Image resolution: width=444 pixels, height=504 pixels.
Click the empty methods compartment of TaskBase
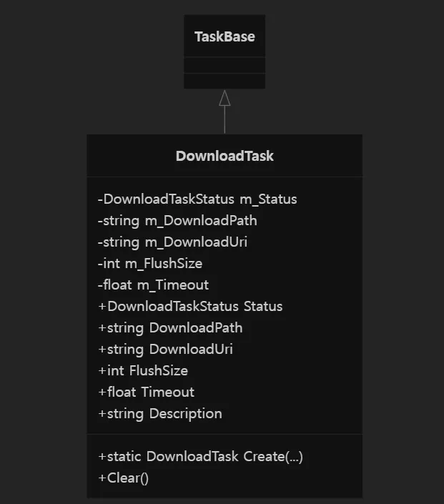click(x=225, y=81)
